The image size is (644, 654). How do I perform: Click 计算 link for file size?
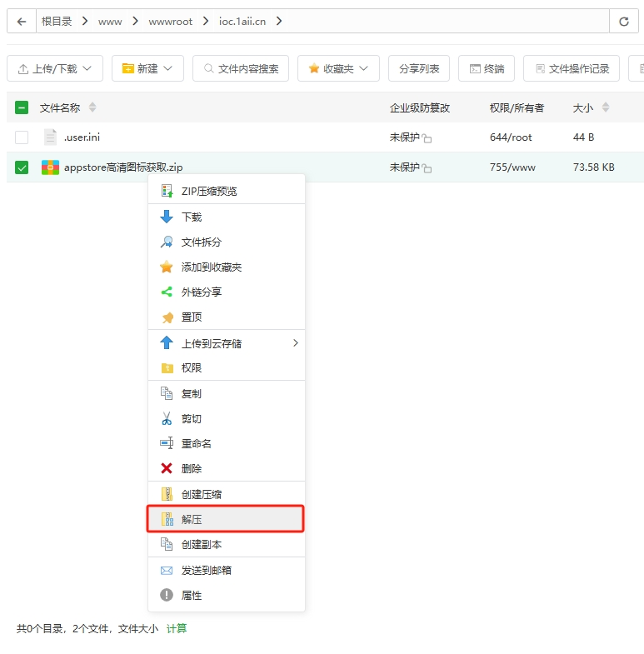point(177,628)
